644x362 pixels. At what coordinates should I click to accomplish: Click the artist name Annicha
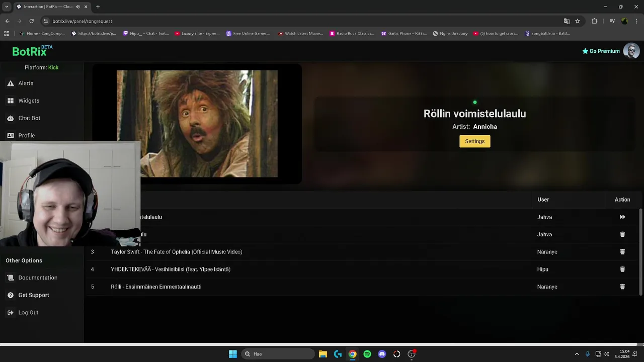485,127
